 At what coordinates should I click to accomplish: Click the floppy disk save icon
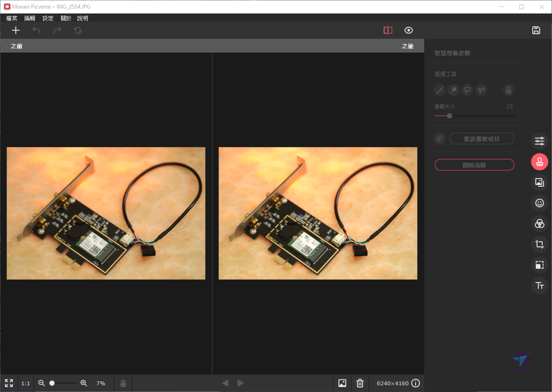click(x=536, y=30)
